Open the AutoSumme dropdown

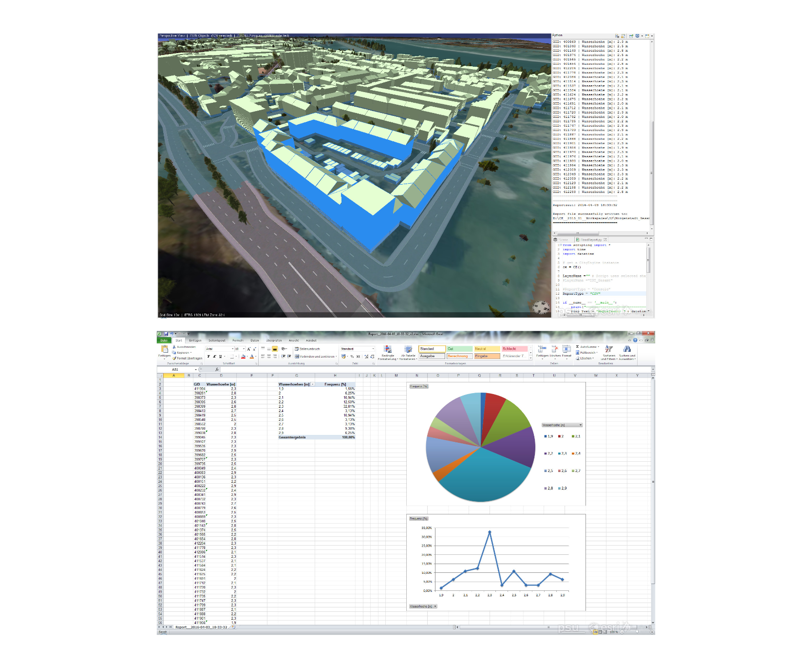coord(599,347)
